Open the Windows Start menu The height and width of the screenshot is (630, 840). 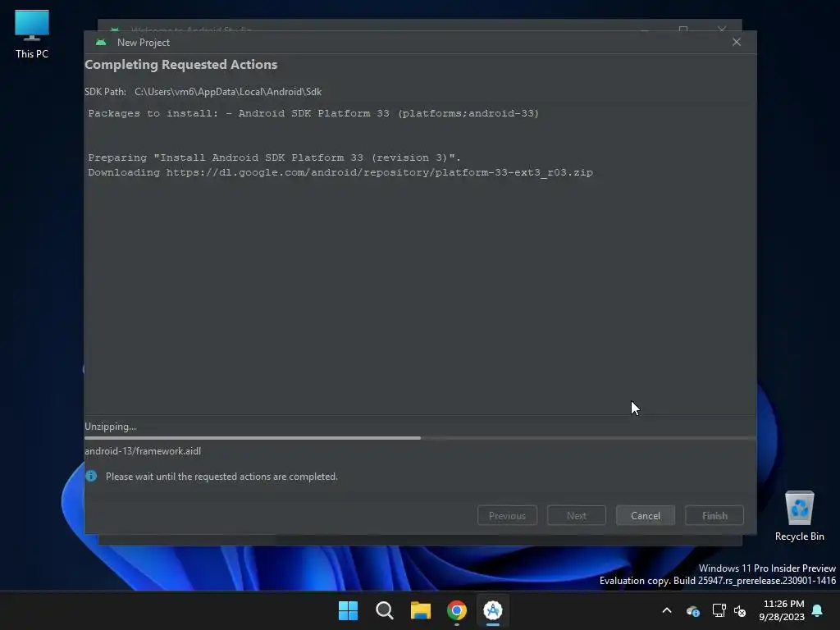[348, 610]
